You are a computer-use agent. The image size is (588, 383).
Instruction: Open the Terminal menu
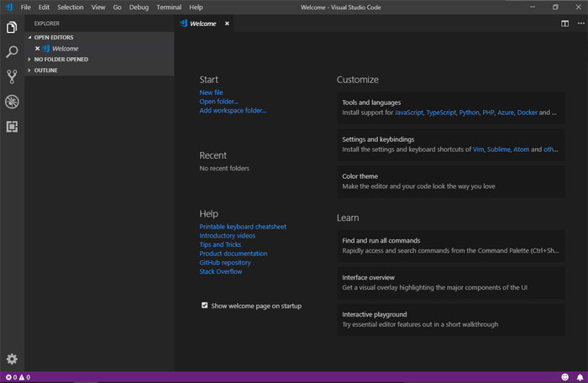[x=169, y=7]
